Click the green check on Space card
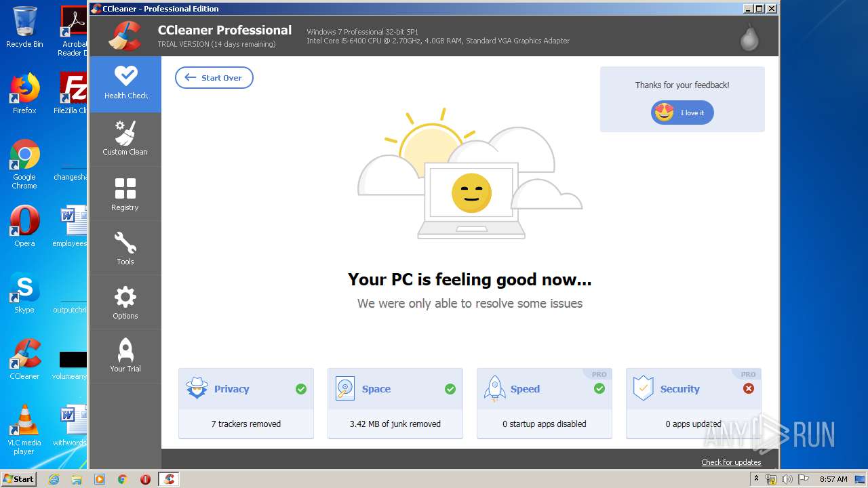 click(x=450, y=389)
